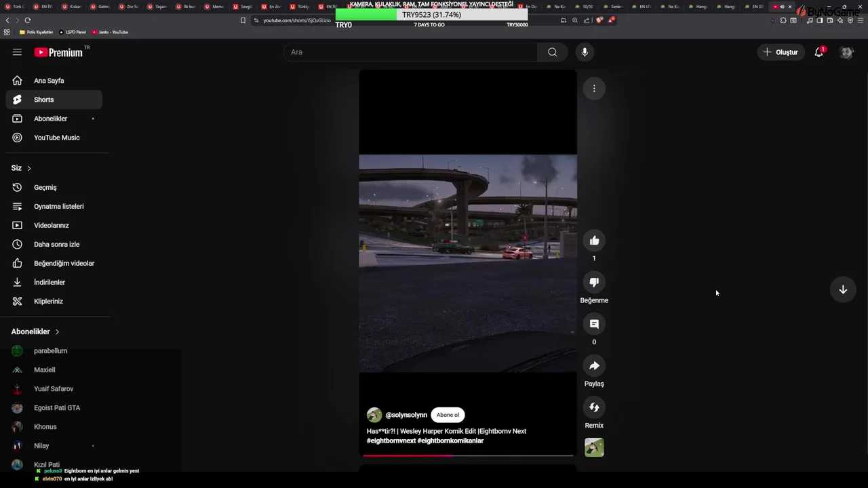Open Abonelikler in the sidebar
The image size is (868, 488).
[x=54, y=119]
